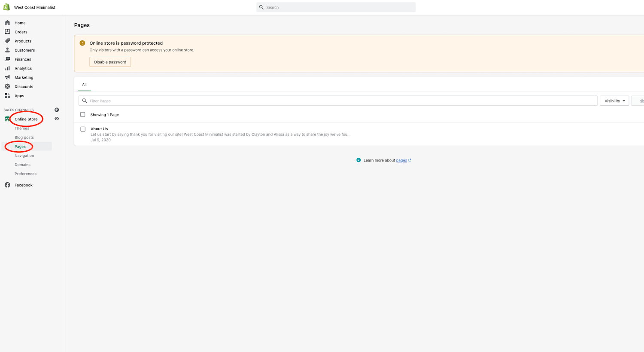Open Navigation under Online Store

tap(24, 156)
